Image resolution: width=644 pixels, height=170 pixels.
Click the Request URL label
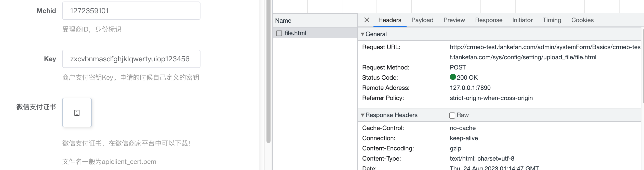[381, 47]
